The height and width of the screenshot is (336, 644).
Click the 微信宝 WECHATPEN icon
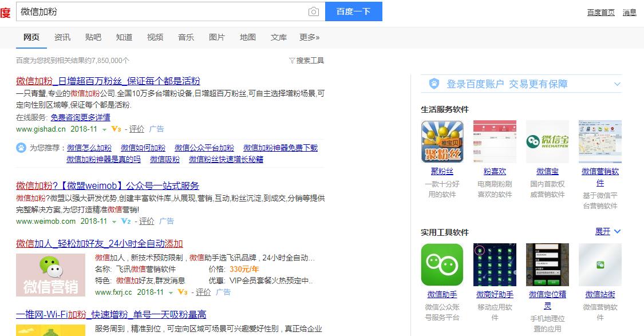(547, 141)
